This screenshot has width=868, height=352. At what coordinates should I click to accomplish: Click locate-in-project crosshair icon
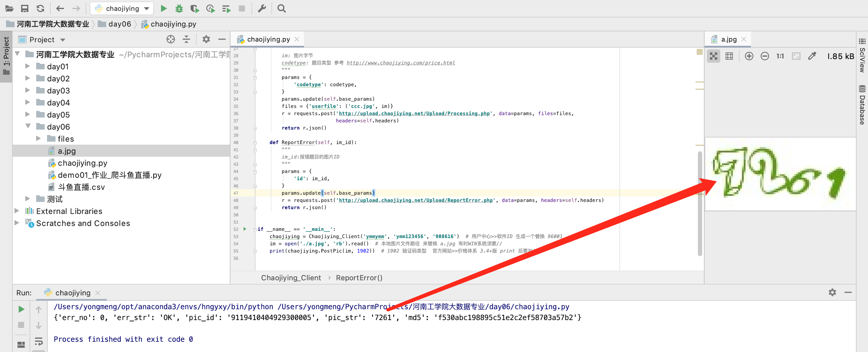click(170, 39)
